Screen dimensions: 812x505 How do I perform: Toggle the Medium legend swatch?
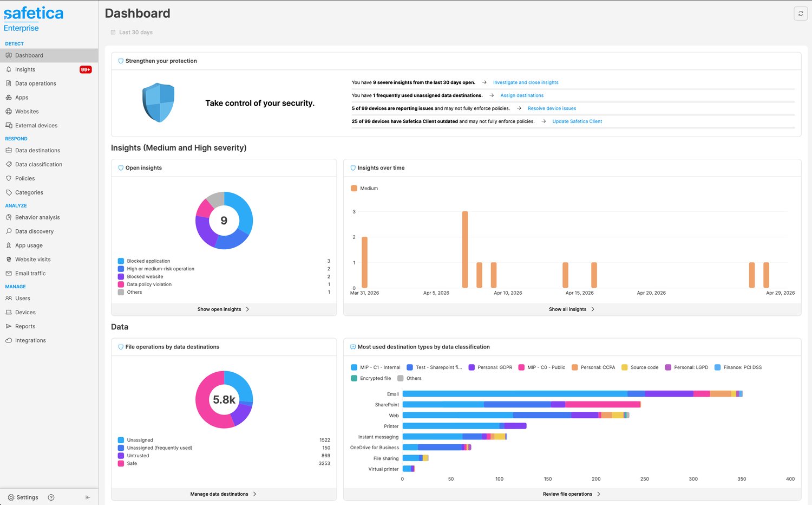pyautogui.click(x=354, y=189)
